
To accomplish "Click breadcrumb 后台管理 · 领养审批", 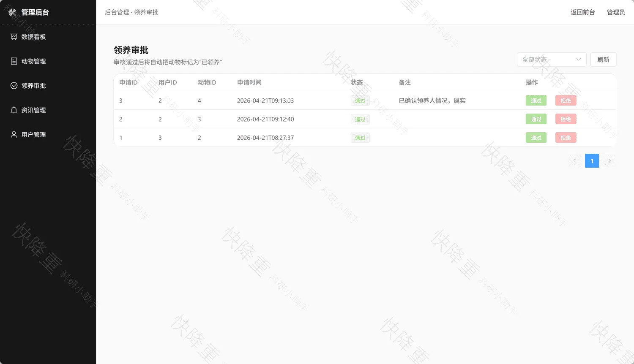I will coord(131,12).
